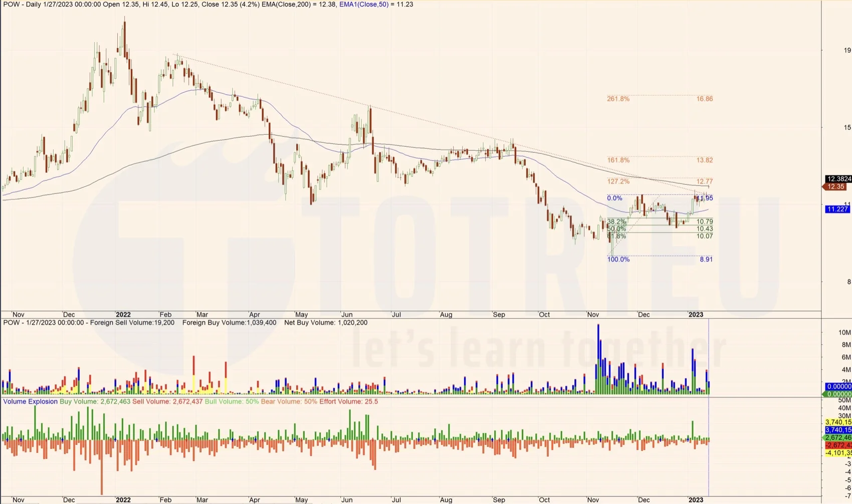
Task: Toggle the Volume Explosion indicator label
Action: [30, 401]
